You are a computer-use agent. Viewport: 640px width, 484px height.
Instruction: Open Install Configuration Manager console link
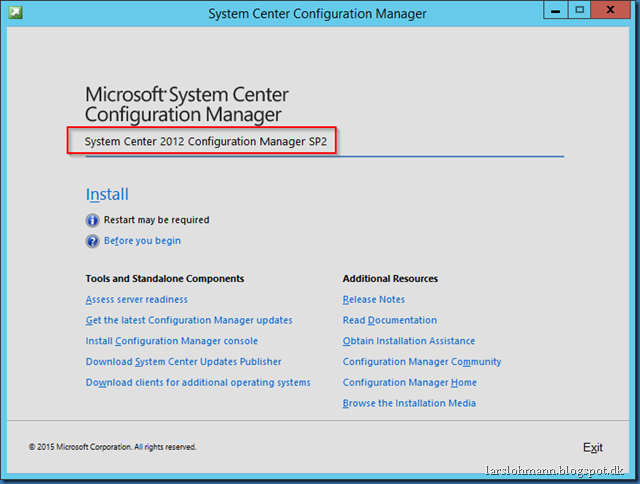[x=171, y=341]
